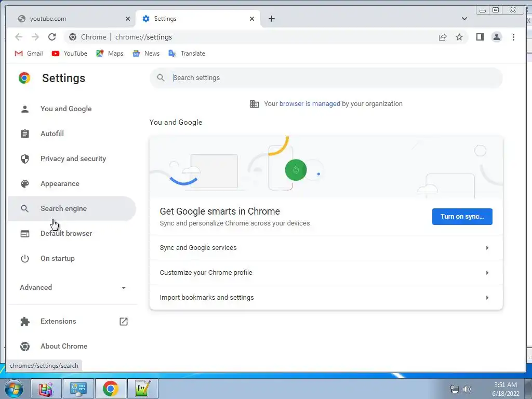Open Extensions page from sidebar
532x399 pixels.
72,321
